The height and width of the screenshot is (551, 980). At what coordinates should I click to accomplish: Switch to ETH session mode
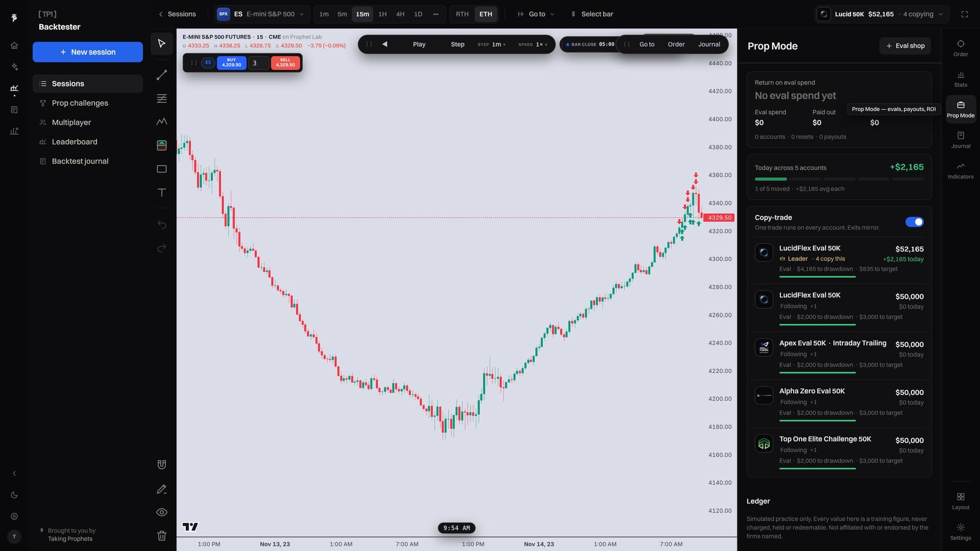486,14
